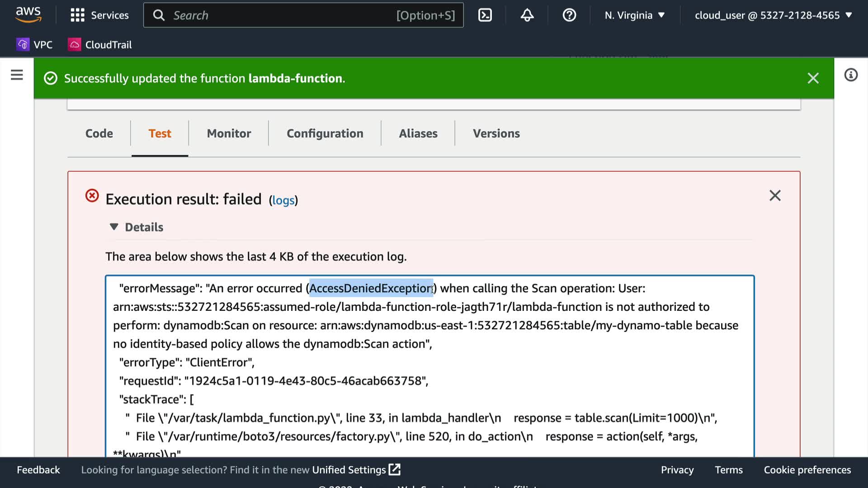The height and width of the screenshot is (488, 868).
Task: Open the VPC shortcut in favorites bar
Action: [x=34, y=45]
